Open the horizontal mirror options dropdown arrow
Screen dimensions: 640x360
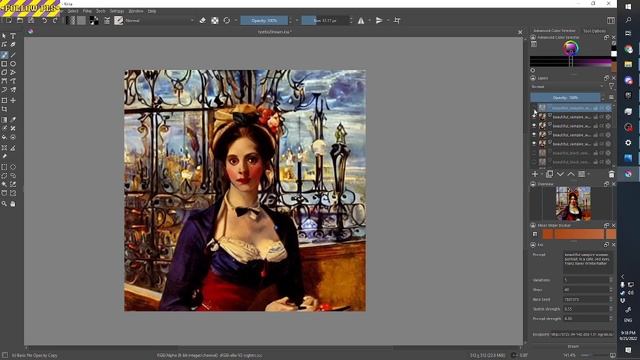pyautogui.click(x=369, y=20)
